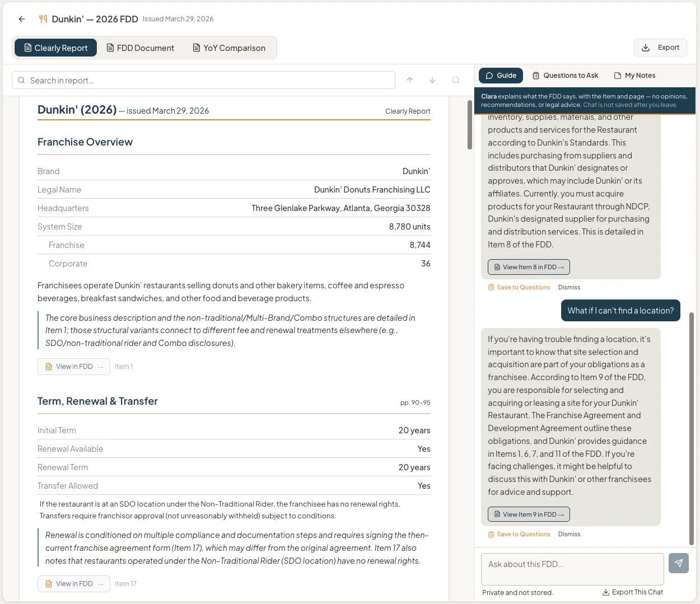
Task: Select the 'What if I can't find a location?' message
Action: point(620,311)
